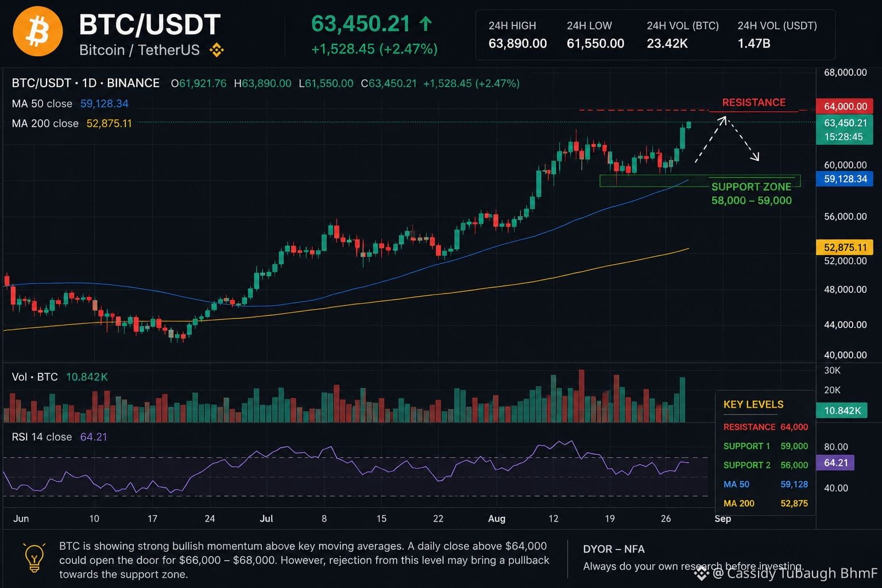Click the green current price tag with countdown 15:28:45
Screen dimensions: 882x588
point(845,130)
